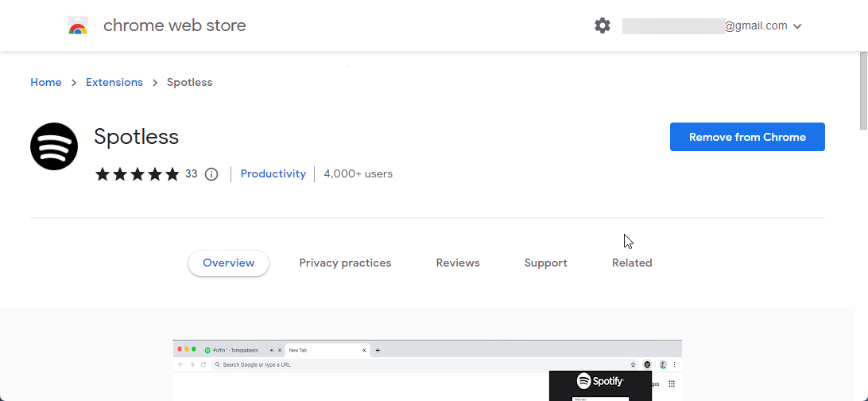868x401 pixels.
Task: Click the Spotless extension title
Action: (x=136, y=136)
